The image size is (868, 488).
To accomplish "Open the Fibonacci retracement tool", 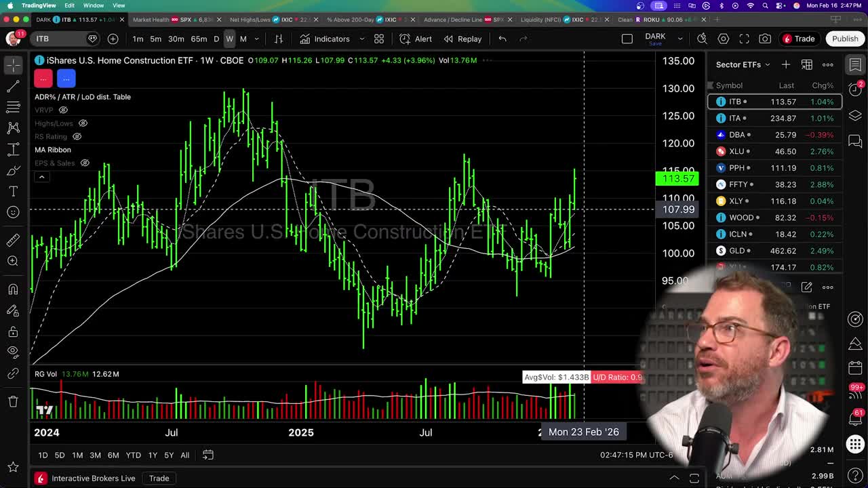I will [14, 106].
